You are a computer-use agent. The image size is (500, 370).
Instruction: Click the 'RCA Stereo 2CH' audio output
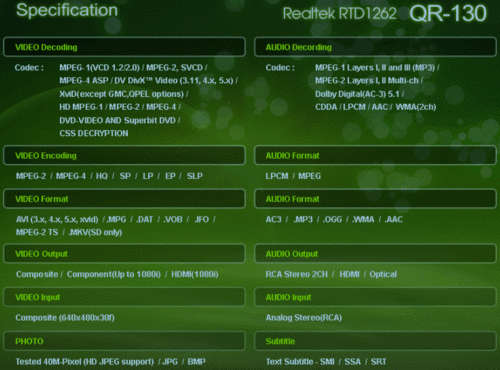pyautogui.click(x=297, y=275)
